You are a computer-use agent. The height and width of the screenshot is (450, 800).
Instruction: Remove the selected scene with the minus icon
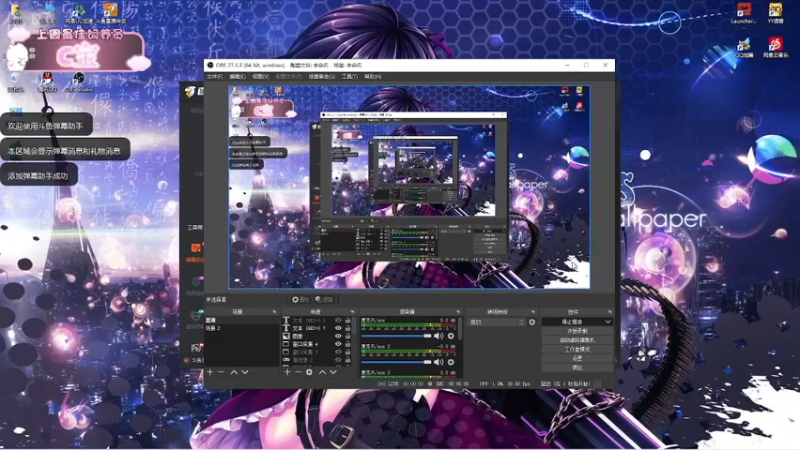221,372
